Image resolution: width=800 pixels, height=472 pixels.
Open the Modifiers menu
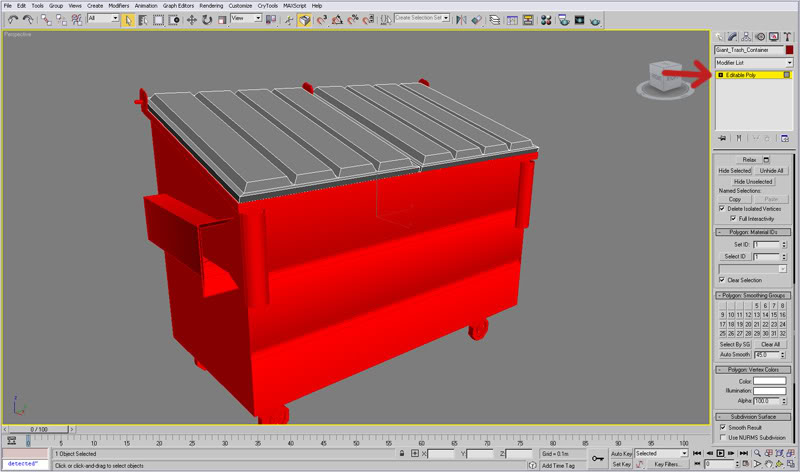pyautogui.click(x=118, y=6)
